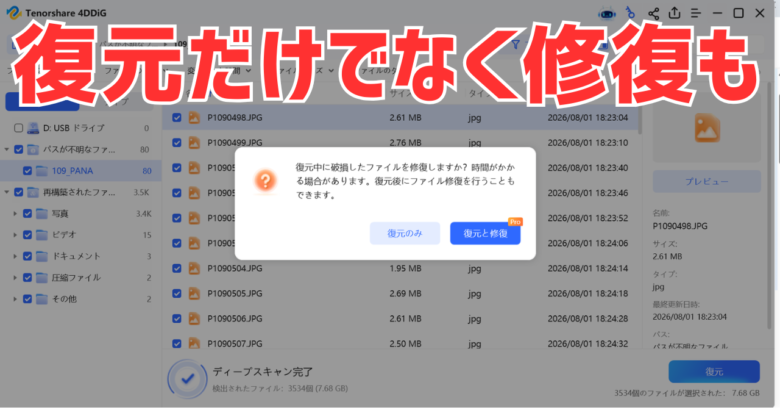The image size is (780, 410).
Task: Click the image icon of P1090505.JPG
Action: click(x=194, y=294)
